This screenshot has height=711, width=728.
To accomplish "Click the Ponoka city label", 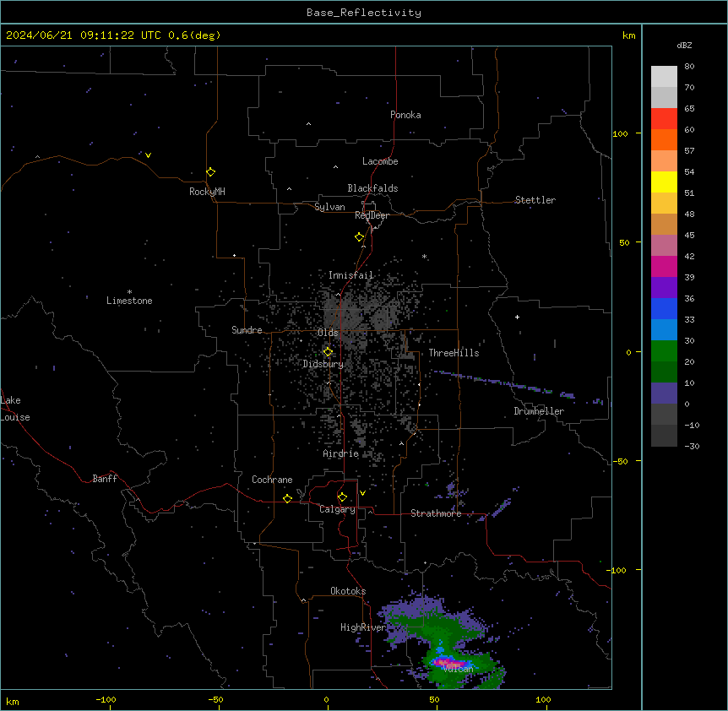I will pos(405,115).
